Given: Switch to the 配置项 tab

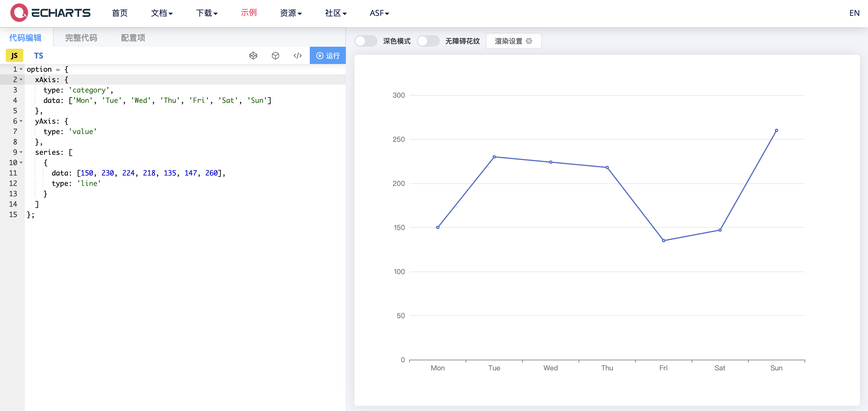Looking at the screenshot, I should point(133,38).
